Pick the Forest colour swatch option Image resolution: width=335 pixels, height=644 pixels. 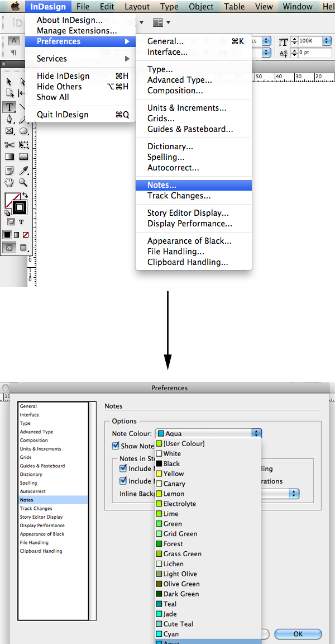(208, 544)
